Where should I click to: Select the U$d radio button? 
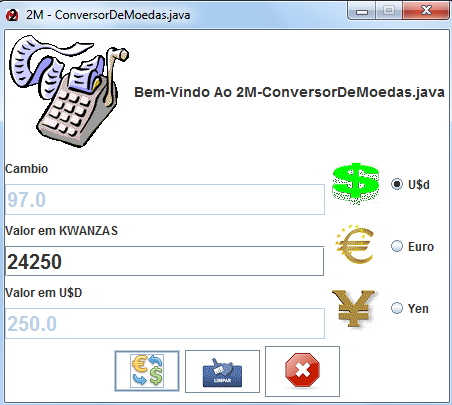click(x=397, y=184)
